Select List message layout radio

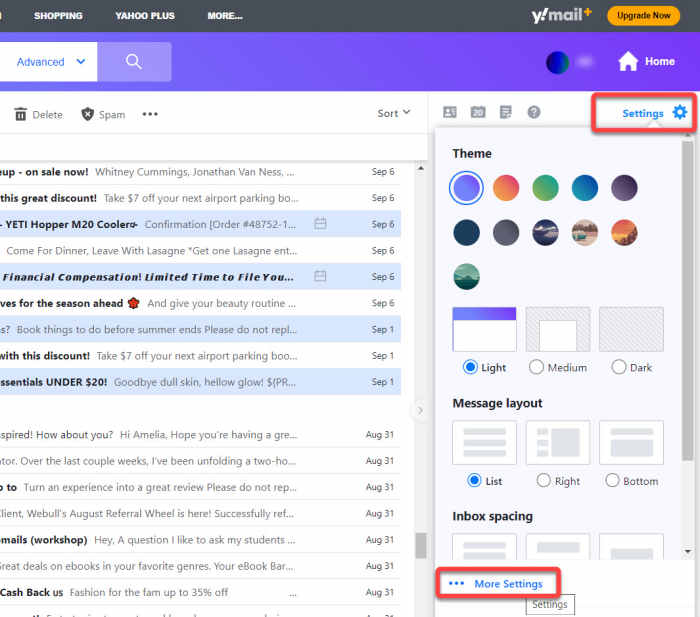[474, 480]
